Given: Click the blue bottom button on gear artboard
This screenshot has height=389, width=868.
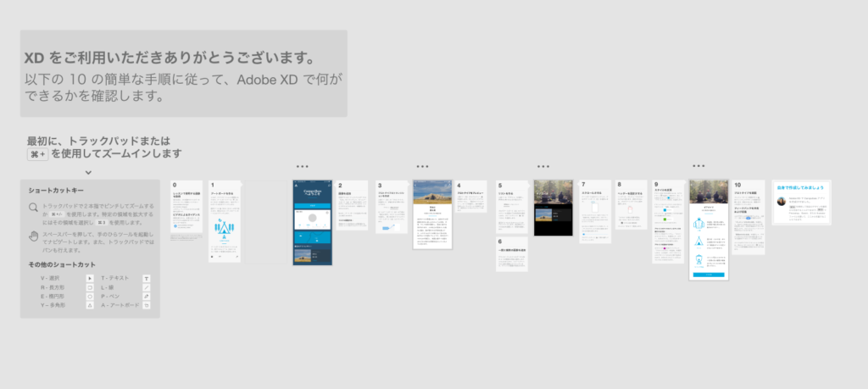Looking at the screenshot, I should [x=709, y=275].
